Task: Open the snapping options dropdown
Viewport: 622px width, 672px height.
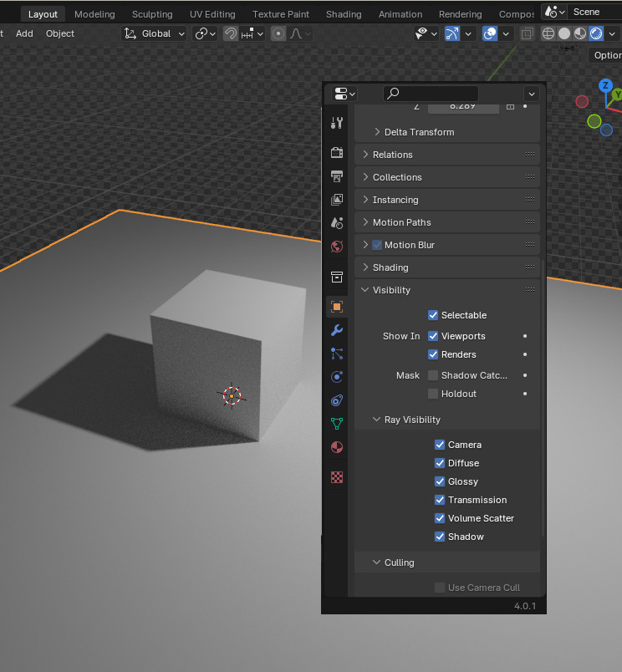Action: pos(252,33)
